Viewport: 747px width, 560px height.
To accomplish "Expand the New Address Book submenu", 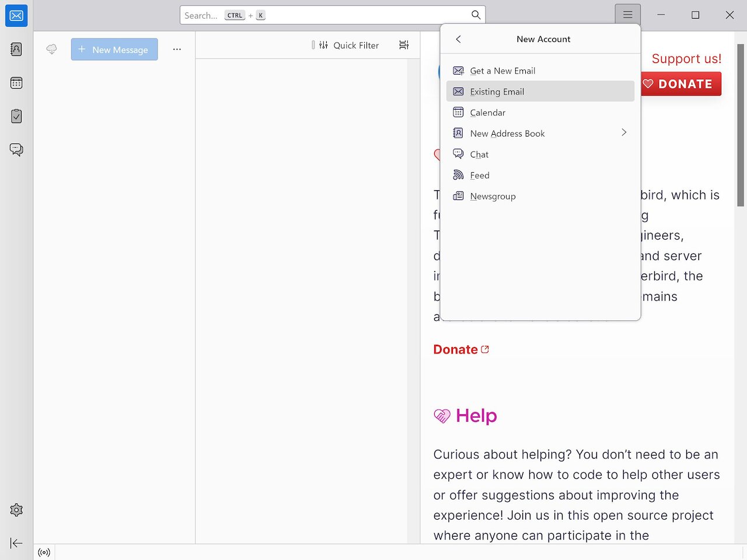I will click(624, 133).
